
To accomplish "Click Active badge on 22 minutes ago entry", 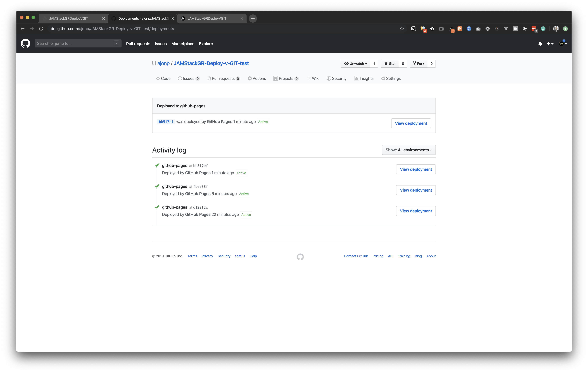I will (x=246, y=215).
